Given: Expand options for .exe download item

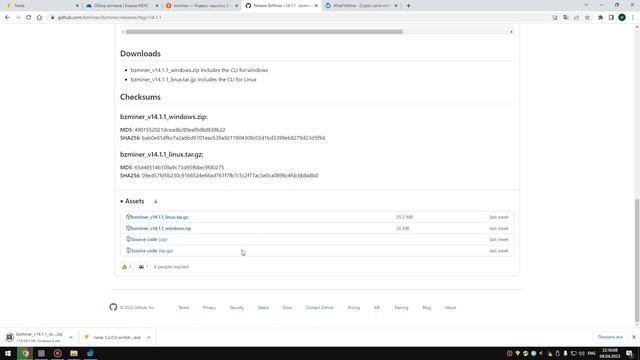Looking at the screenshot, I should pyautogui.click(x=149, y=338).
